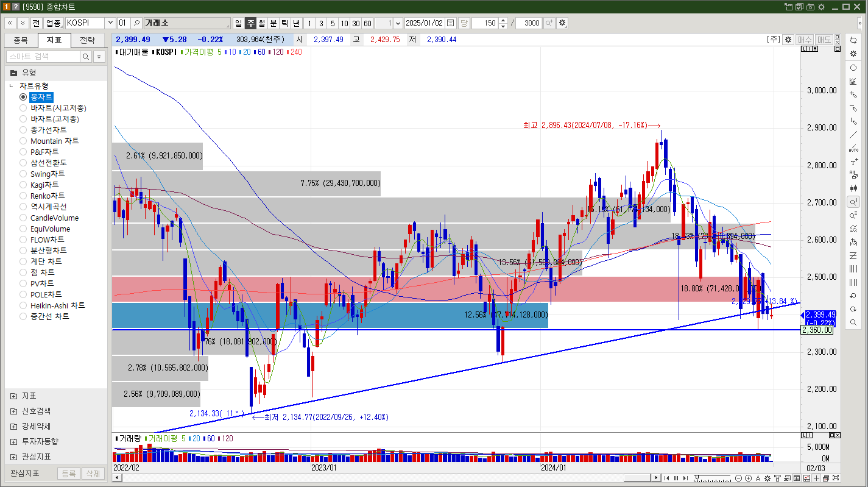Collapse the 유형 folder section
This screenshot has height=487, width=868.
[x=13, y=72]
